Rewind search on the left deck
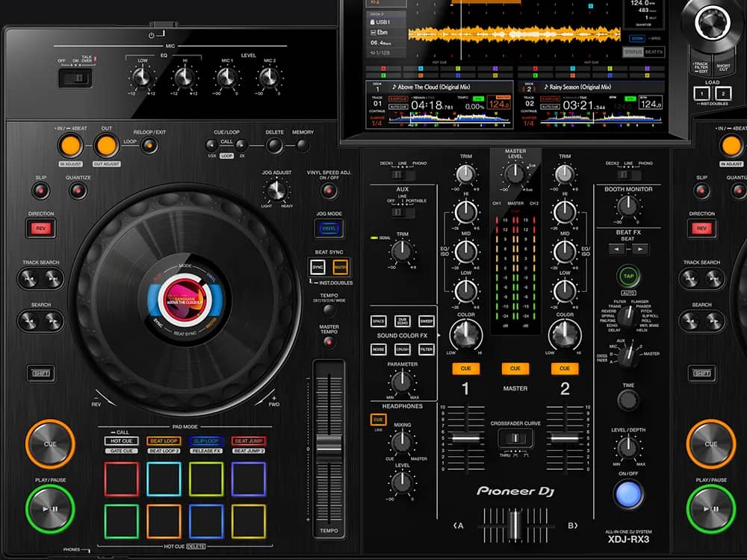 (x=29, y=321)
